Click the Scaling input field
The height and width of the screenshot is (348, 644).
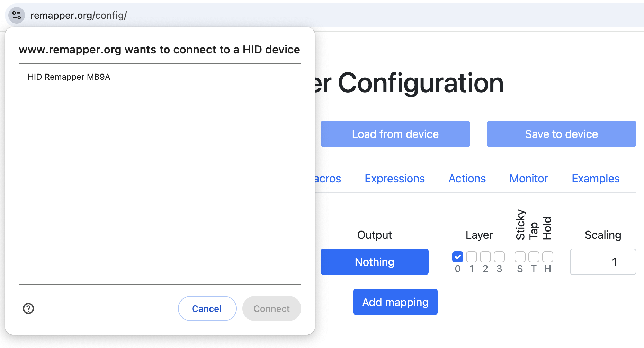pos(603,262)
